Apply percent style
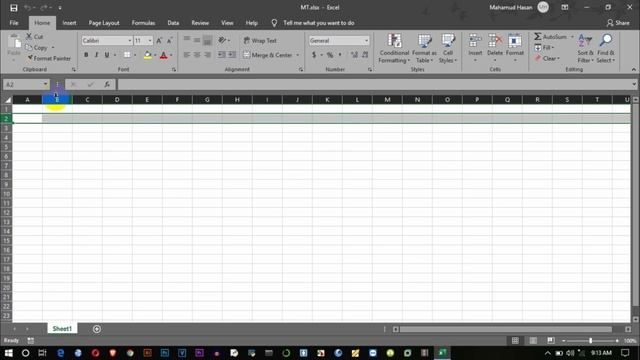The width and height of the screenshot is (640, 360). (x=330, y=55)
